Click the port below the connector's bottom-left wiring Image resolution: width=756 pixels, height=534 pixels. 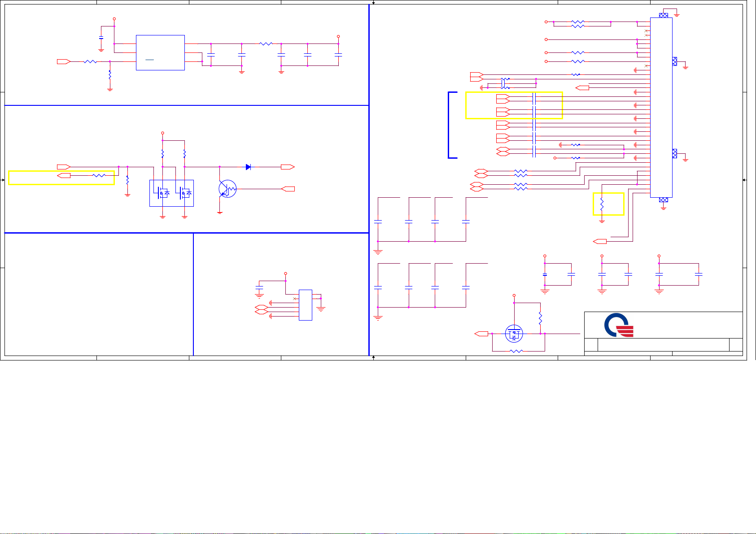pyautogui.click(x=600, y=241)
